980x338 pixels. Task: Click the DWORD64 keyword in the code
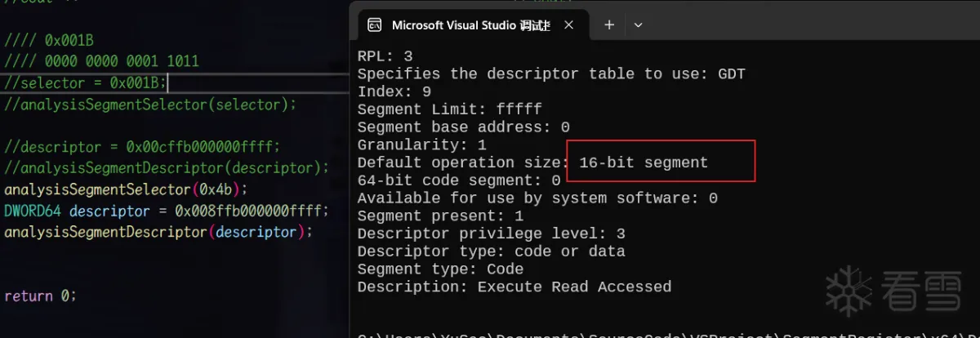click(x=33, y=211)
